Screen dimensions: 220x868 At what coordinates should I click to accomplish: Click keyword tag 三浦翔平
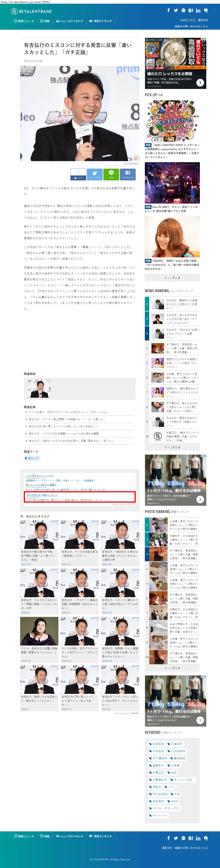(175, 744)
